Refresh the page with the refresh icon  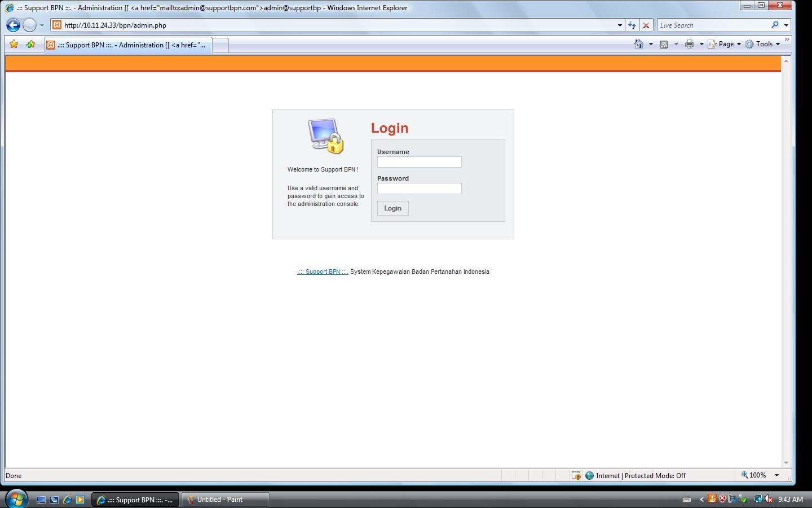click(x=632, y=25)
